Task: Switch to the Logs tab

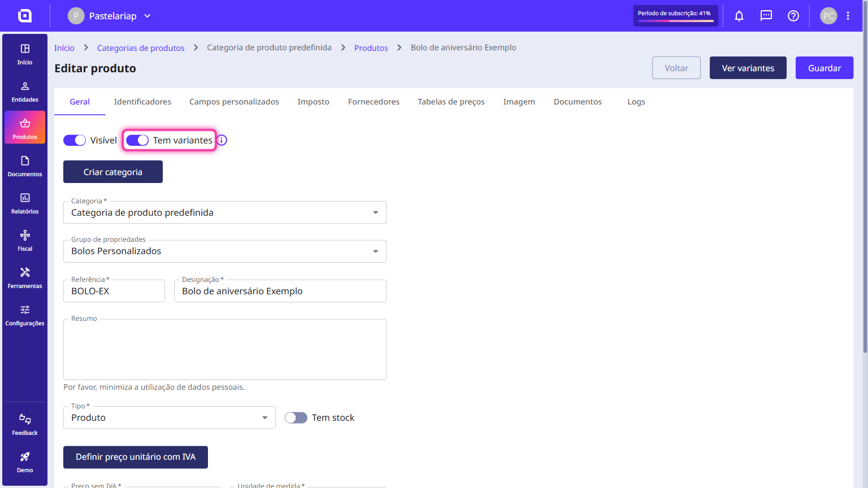Action: click(x=636, y=102)
